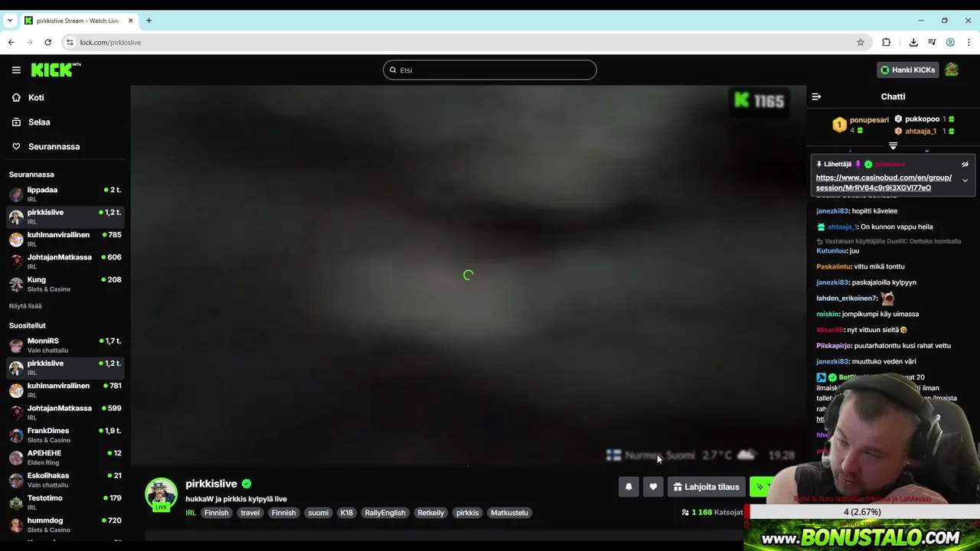
Task: Click Näytä lisää to show more channels
Action: (25, 306)
